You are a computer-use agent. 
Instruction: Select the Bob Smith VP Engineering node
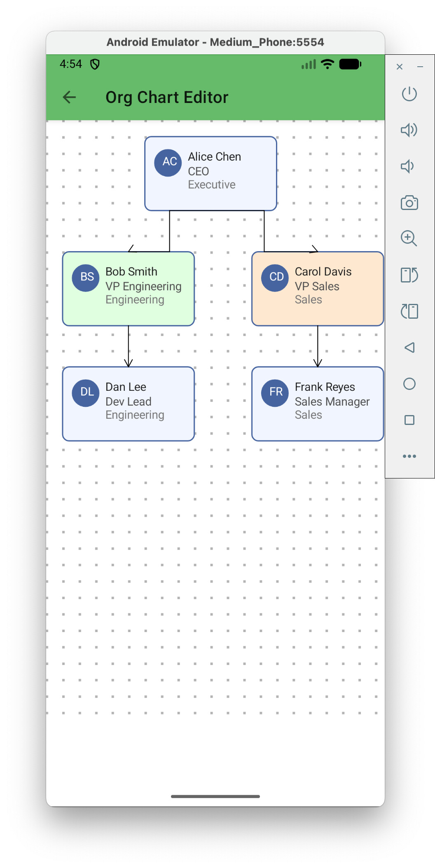[x=128, y=289]
